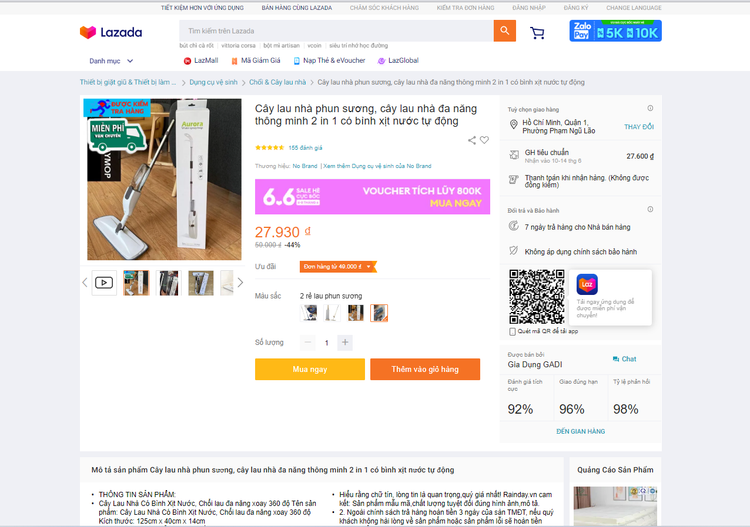Select the last highlighted color variant swatch
Screen dimensions: 750x527
(379, 313)
